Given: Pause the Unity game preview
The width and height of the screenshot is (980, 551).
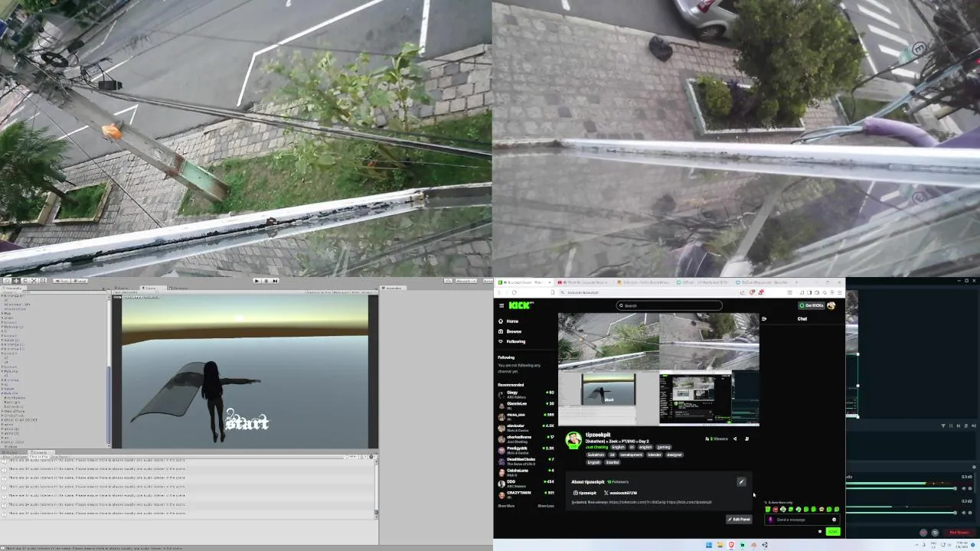Looking at the screenshot, I should tap(266, 281).
